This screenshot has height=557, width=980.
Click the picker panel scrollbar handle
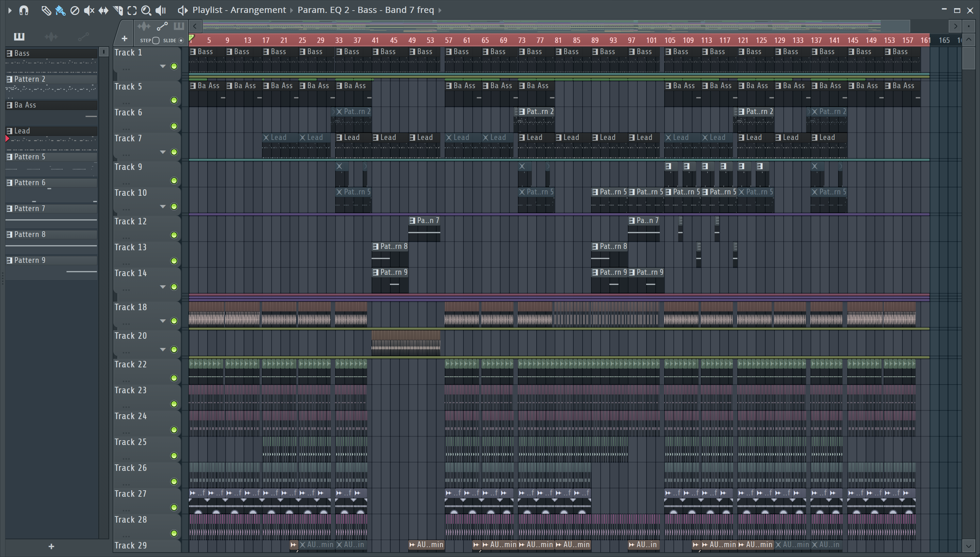103,52
